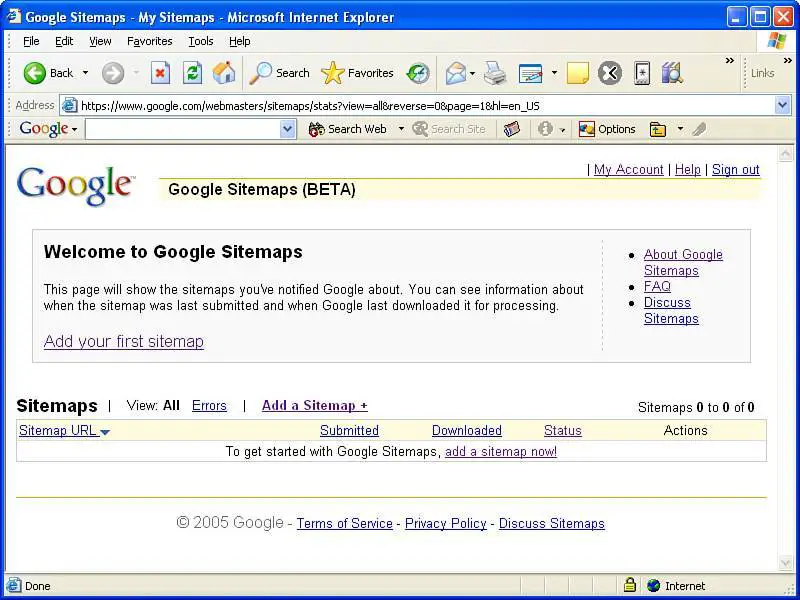
Task: Click Search Web binoculars button on Google toolbar
Action: pyautogui.click(x=347, y=129)
